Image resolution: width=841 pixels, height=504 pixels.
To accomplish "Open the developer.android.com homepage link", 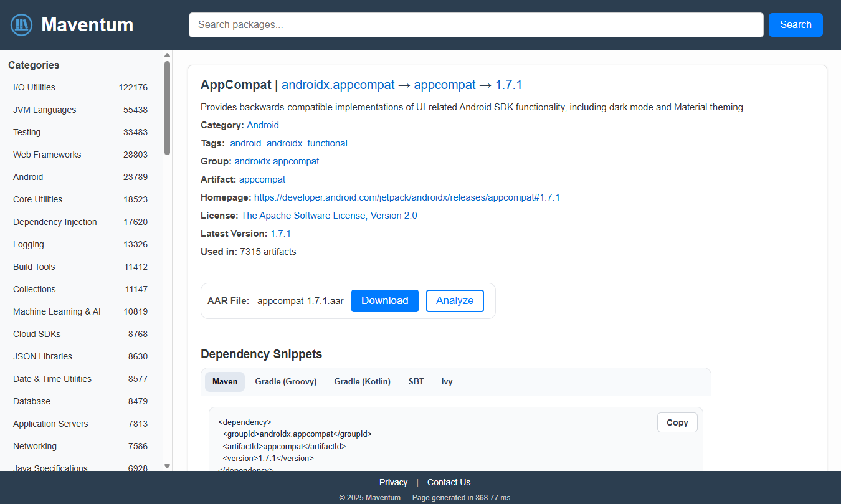I will tap(407, 197).
